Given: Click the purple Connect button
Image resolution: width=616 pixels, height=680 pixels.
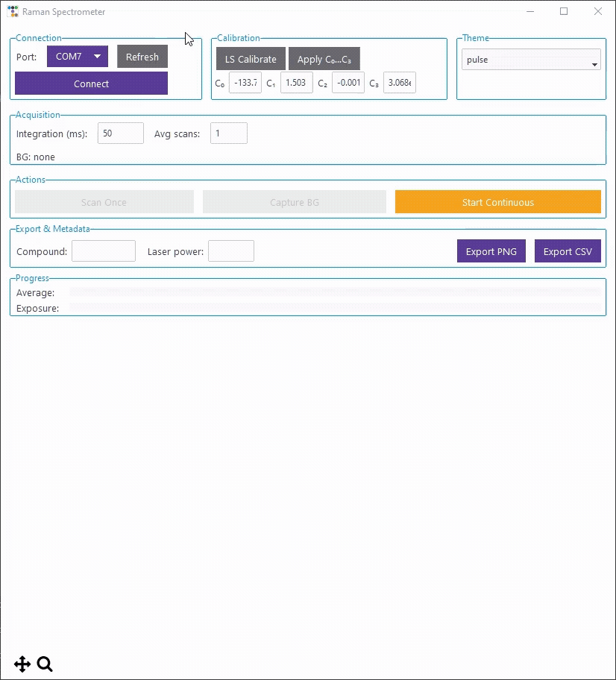Looking at the screenshot, I should tap(91, 84).
